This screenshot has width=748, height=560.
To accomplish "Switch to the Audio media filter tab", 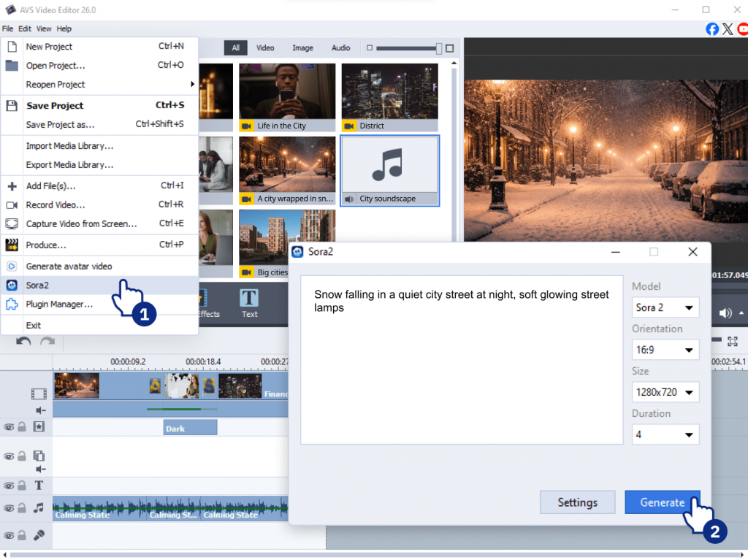I will 340,48.
